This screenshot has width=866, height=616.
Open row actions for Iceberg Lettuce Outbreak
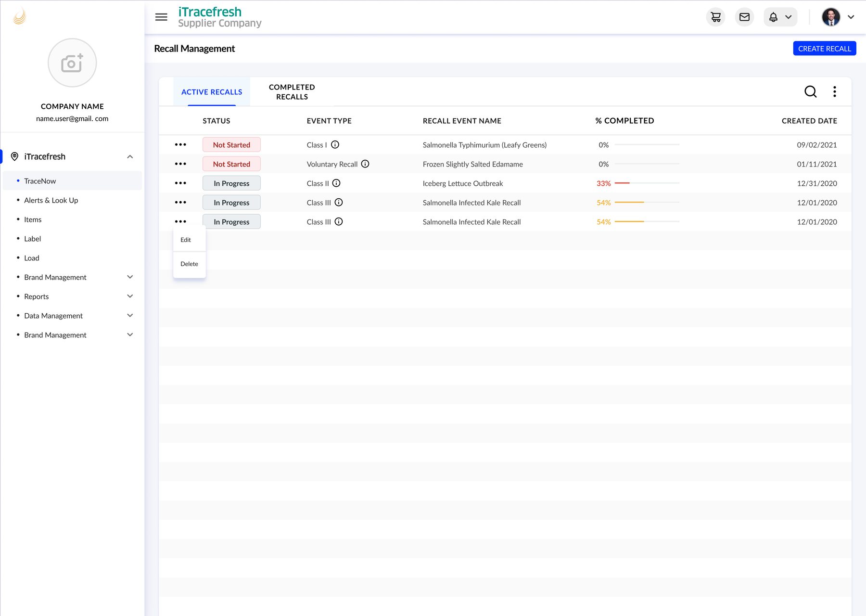point(180,183)
